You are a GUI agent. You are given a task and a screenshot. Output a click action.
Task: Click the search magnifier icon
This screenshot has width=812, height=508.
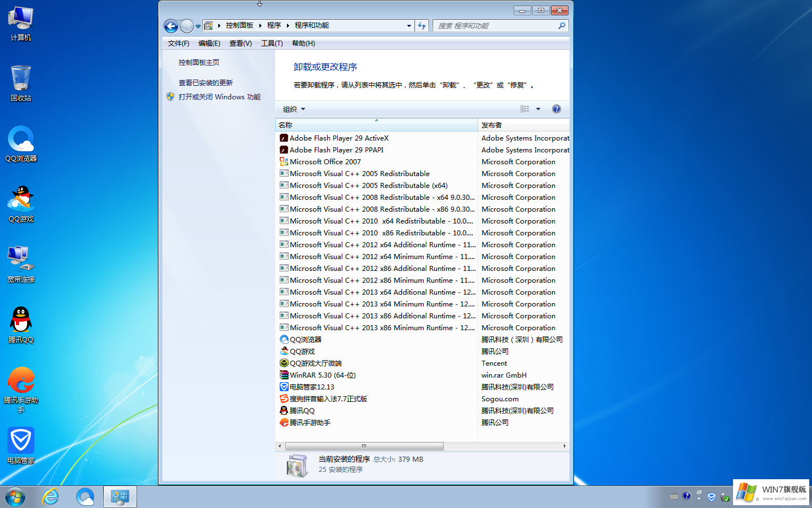(562, 25)
